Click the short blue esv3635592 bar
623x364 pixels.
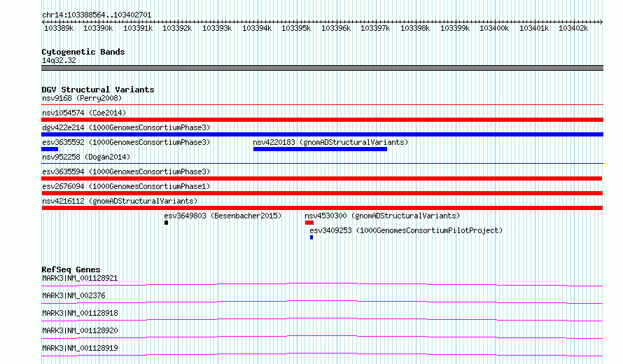[50, 149]
